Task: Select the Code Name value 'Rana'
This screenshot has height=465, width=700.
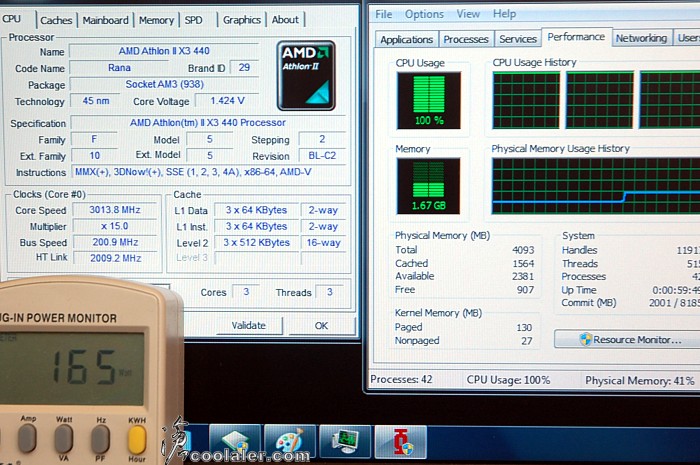Action: 119,68
